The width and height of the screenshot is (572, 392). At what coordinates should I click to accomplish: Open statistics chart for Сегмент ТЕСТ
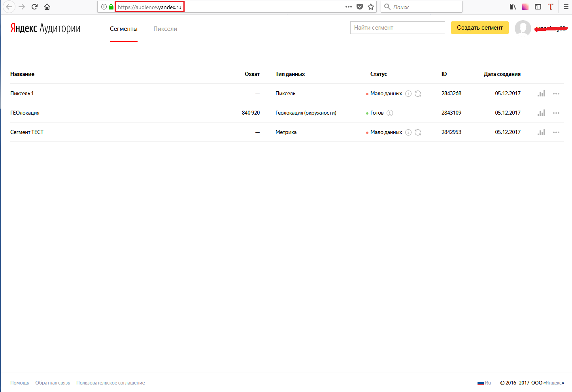(541, 132)
